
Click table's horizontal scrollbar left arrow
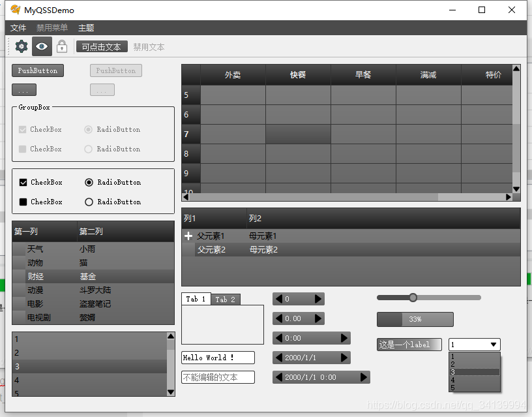186,197
